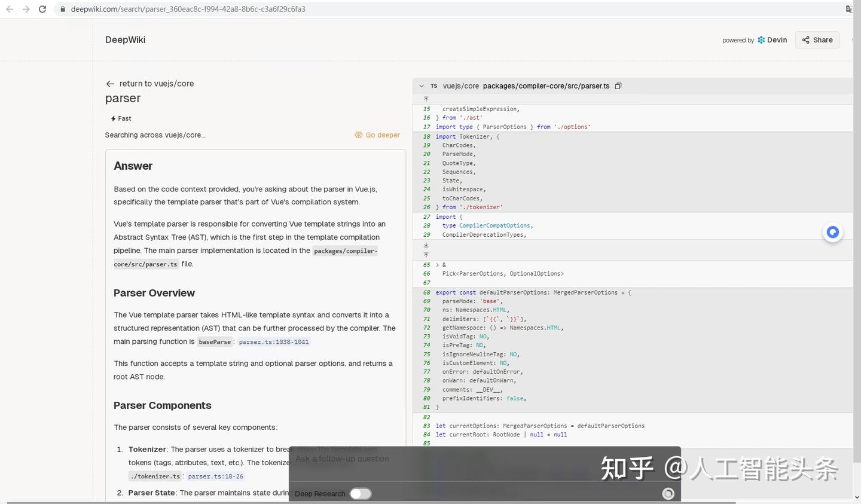Click the vertical scrollbar down arrow
The image size is (861, 504).
857,497
